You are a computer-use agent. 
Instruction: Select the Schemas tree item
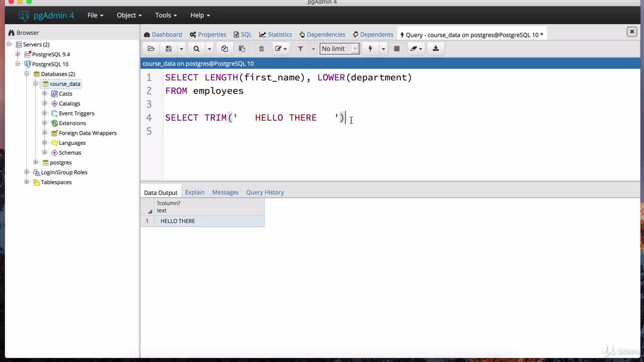[70, 153]
